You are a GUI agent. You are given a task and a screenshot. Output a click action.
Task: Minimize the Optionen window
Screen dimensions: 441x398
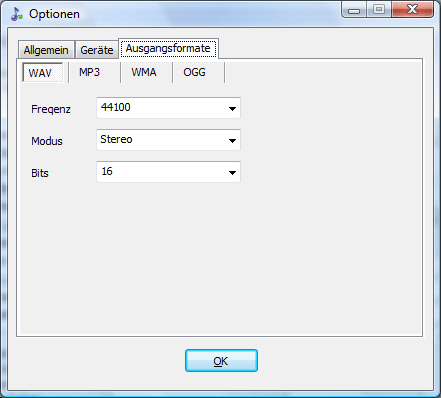[x=354, y=9]
